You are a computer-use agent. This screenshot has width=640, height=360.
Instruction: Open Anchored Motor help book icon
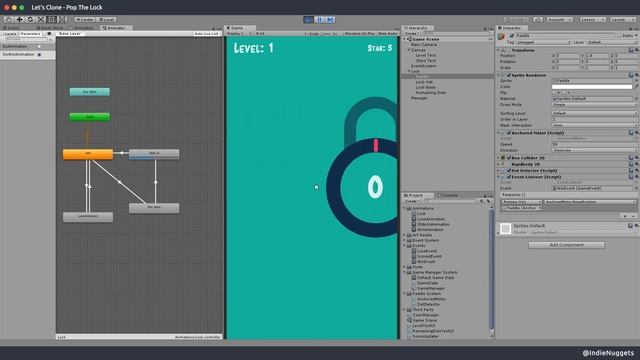(631, 133)
